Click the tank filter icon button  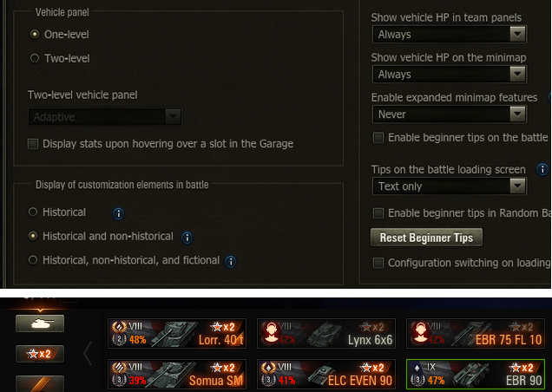click(40, 323)
